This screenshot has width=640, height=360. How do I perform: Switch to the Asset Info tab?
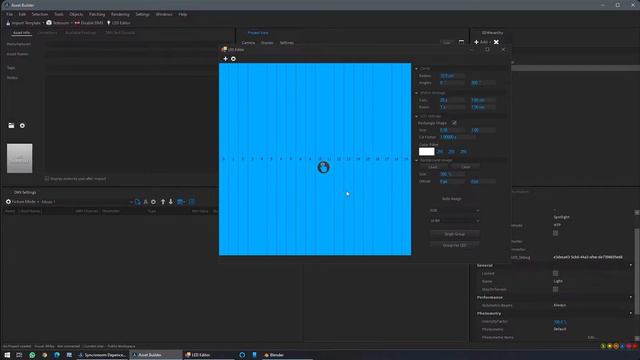coord(21,33)
